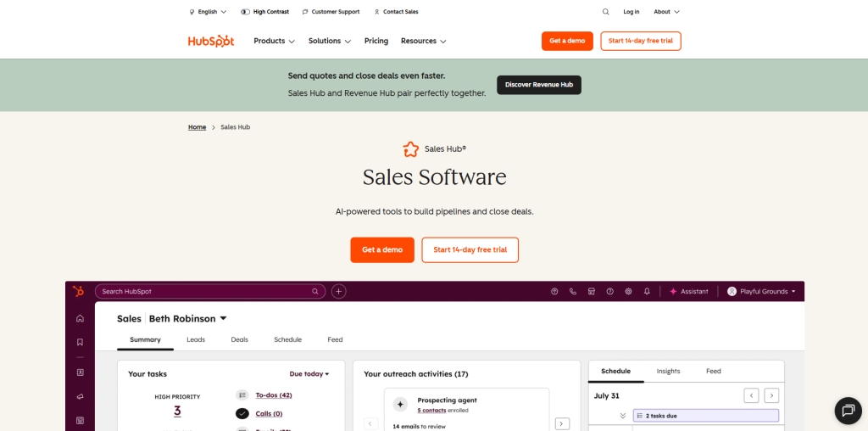Select the Summary tab
This screenshot has height=431, width=868.
145,339
